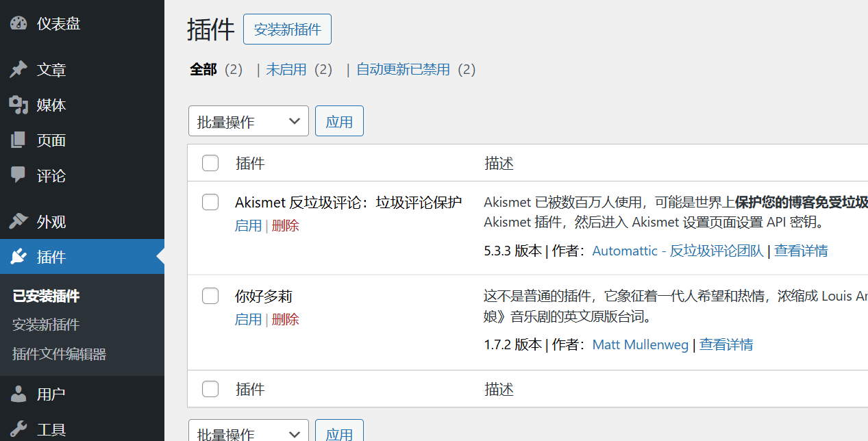
Task: 启用 the Akismet plugin via its link
Action: 248,225
